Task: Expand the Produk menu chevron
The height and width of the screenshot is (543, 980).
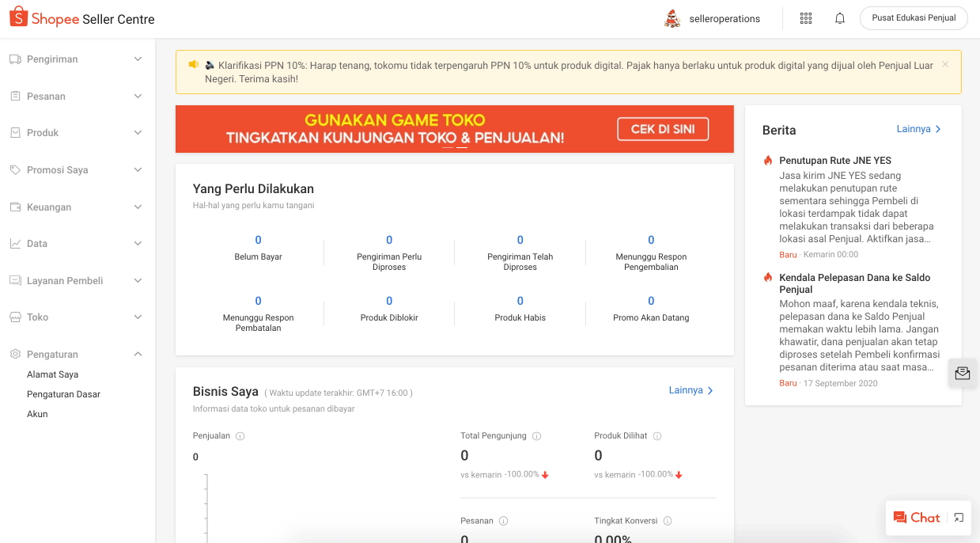Action: click(x=138, y=133)
